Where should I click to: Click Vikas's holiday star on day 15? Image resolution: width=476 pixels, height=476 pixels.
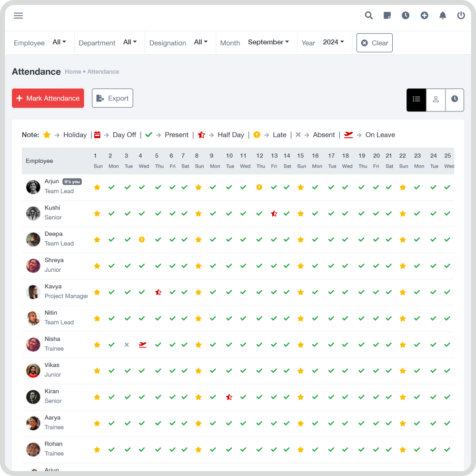(300, 371)
